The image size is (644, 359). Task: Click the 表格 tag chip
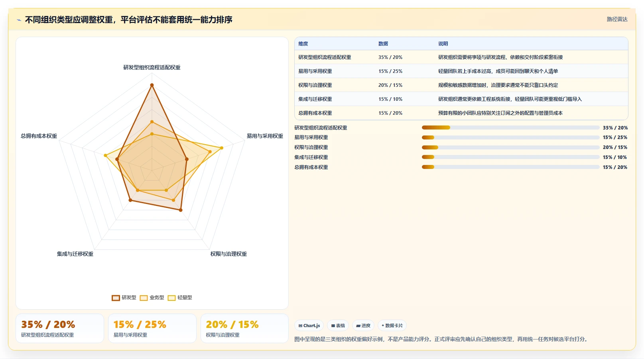(x=338, y=326)
